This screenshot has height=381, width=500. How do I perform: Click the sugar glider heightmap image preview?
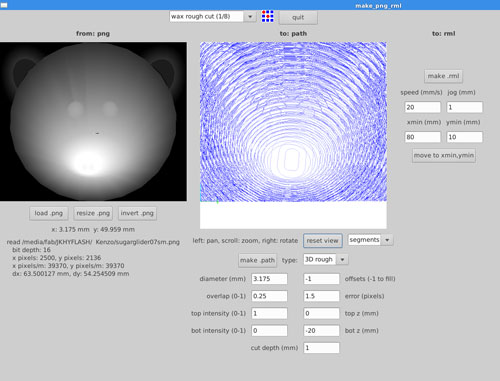(x=93, y=121)
